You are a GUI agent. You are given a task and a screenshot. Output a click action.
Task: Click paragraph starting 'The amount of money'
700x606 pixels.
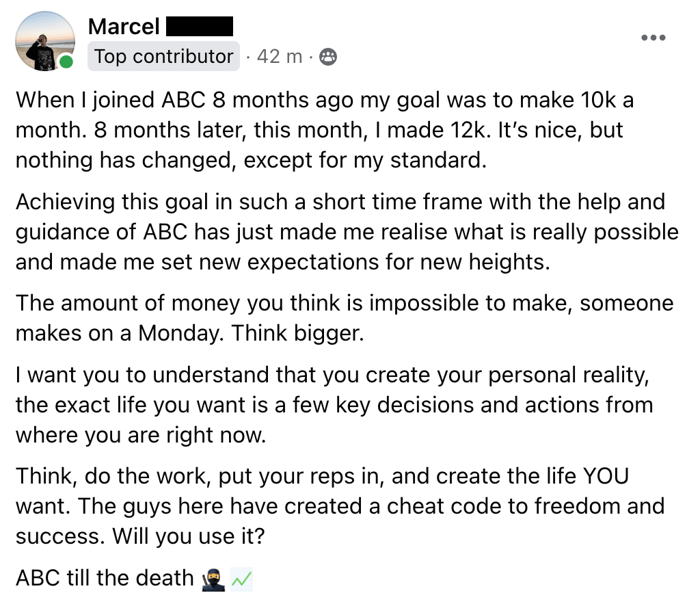pos(345,318)
